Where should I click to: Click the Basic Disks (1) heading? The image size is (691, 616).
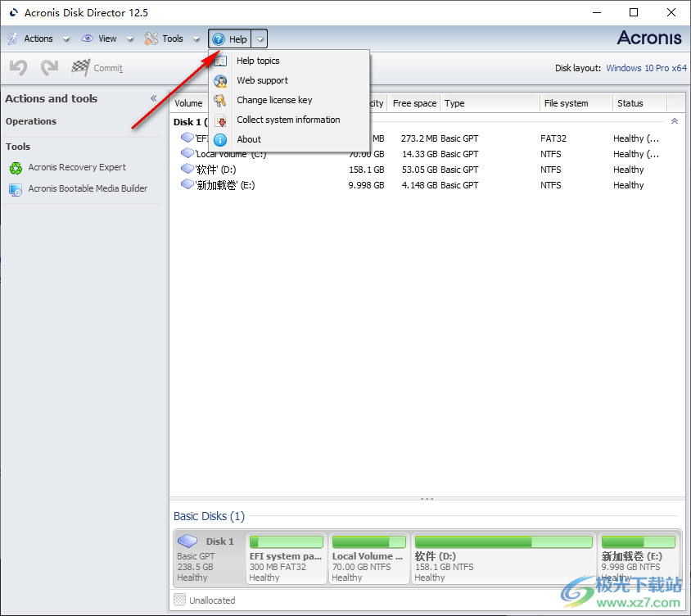click(209, 516)
